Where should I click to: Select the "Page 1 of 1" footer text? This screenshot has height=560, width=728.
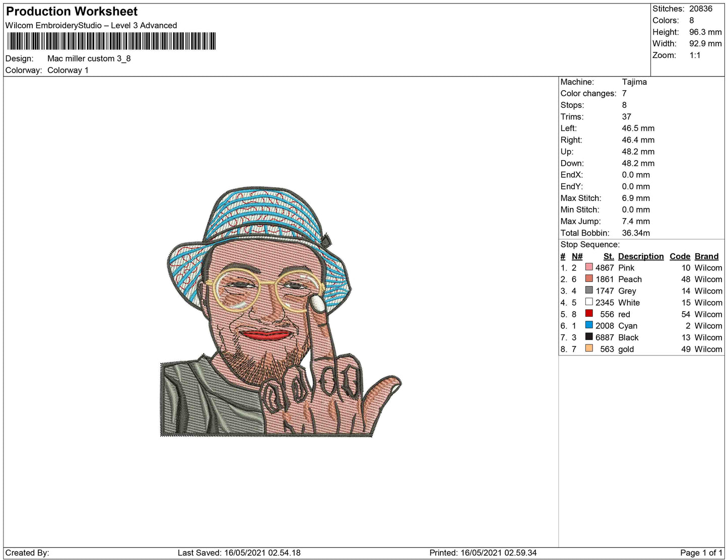(701, 552)
